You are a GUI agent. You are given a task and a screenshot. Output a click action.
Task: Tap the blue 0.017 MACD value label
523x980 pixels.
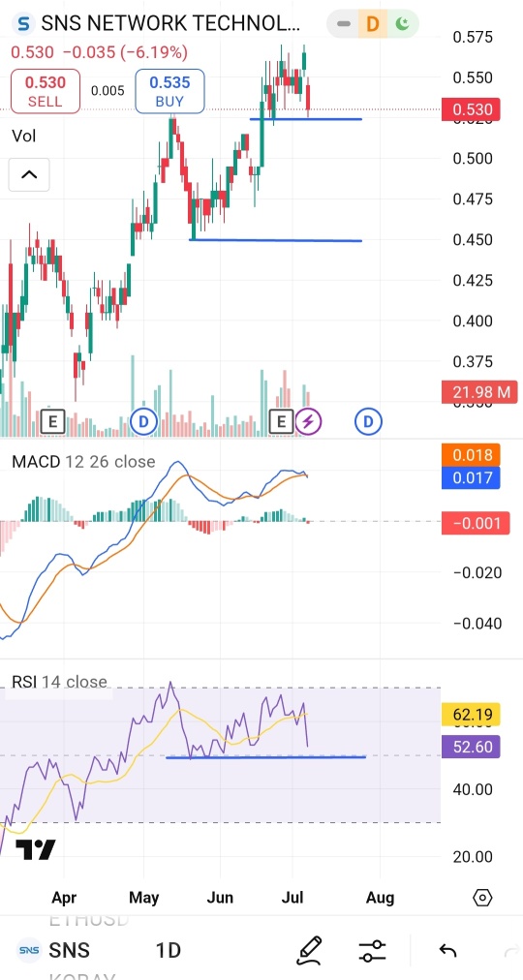471,478
